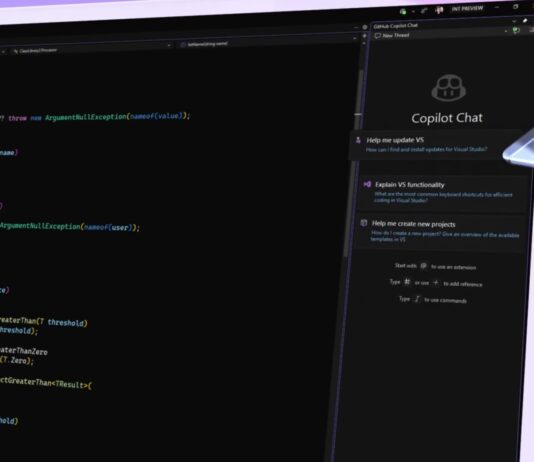534x462 pixels.
Task: Select the GitHub Copilot Chat panel title
Action: coord(396,26)
